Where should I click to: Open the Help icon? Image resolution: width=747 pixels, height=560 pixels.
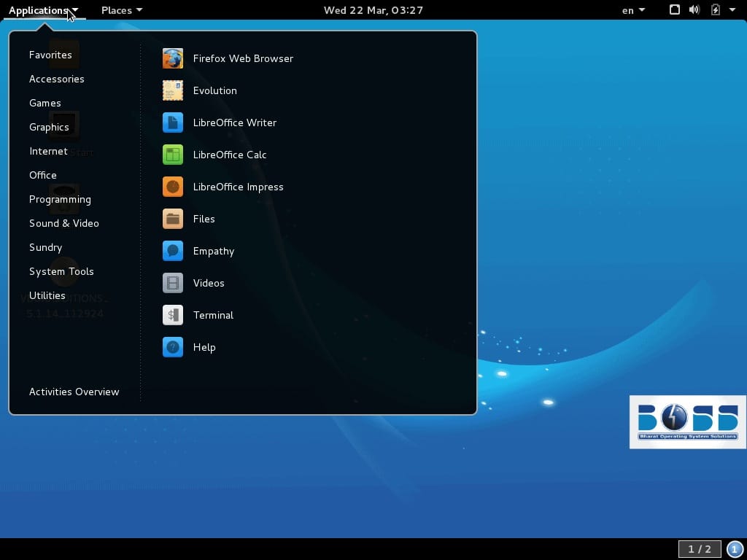tap(172, 347)
